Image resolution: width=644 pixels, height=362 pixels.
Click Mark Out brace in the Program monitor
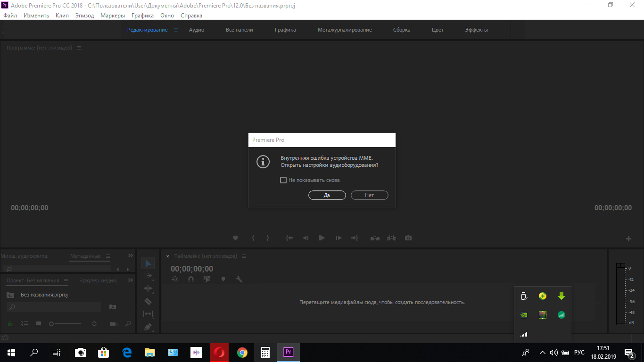pyautogui.click(x=268, y=238)
